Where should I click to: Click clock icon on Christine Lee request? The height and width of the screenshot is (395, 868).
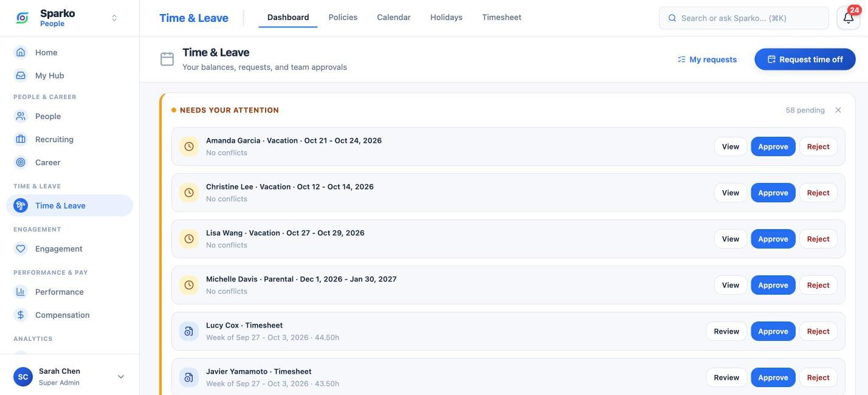pyautogui.click(x=189, y=193)
